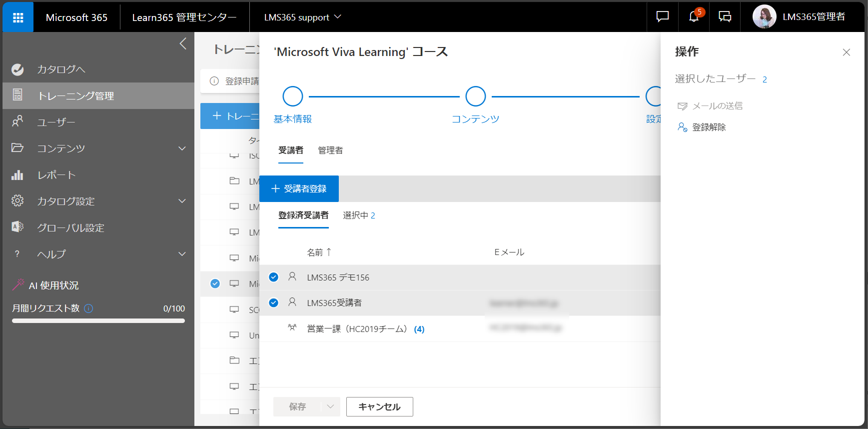Click the 受講者登録 button
The image size is (868, 429).
point(299,188)
